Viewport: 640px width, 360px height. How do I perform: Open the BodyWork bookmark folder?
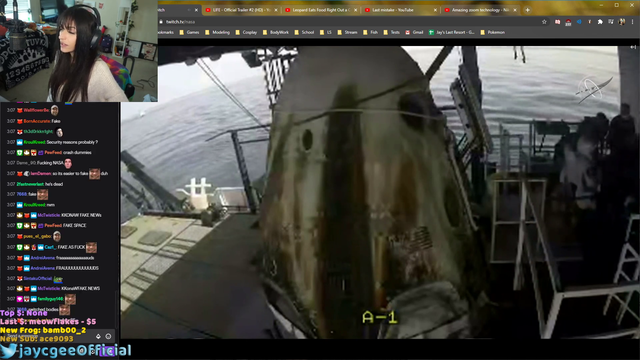(x=276, y=32)
